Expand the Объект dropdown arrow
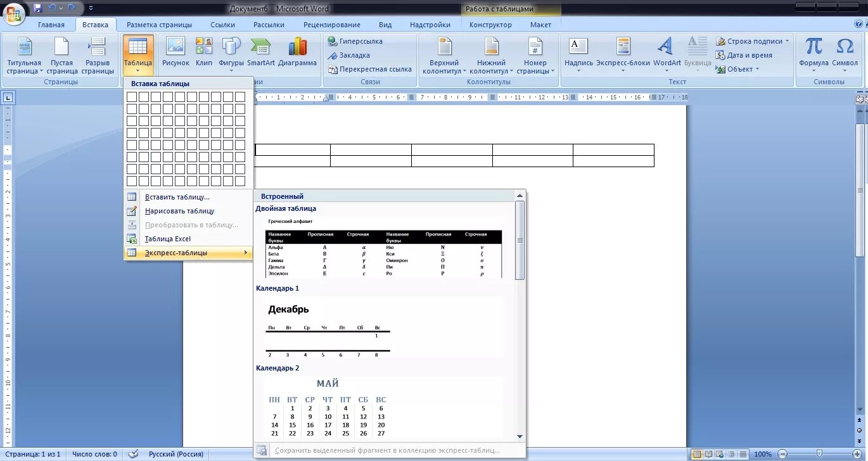This screenshot has width=868, height=461. 758,69
